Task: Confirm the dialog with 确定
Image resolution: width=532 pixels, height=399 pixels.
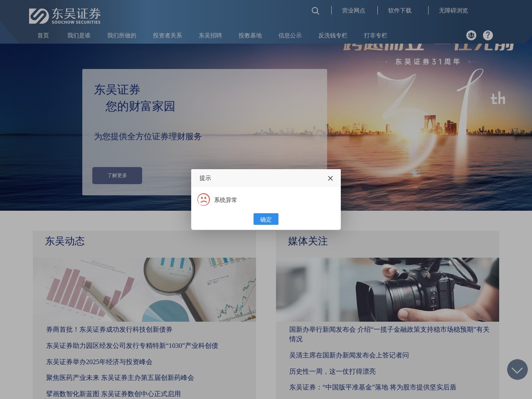Action: point(266,219)
